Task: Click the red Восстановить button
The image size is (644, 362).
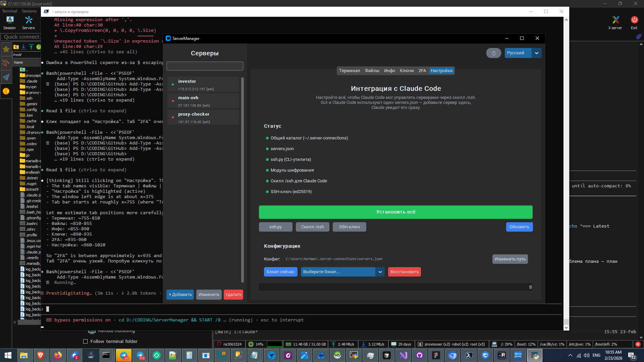Action: pos(404,272)
